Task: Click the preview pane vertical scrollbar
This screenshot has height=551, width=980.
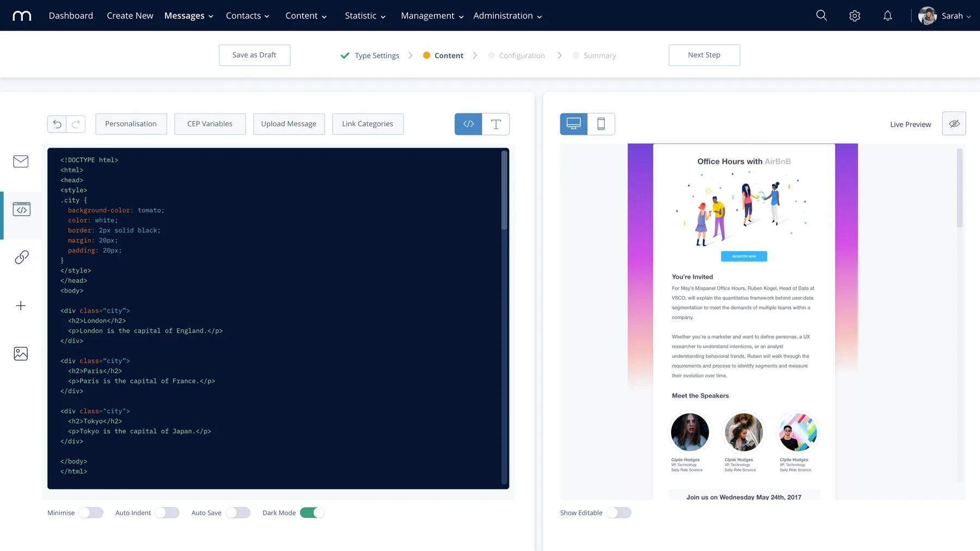Action: click(x=960, y=188)
